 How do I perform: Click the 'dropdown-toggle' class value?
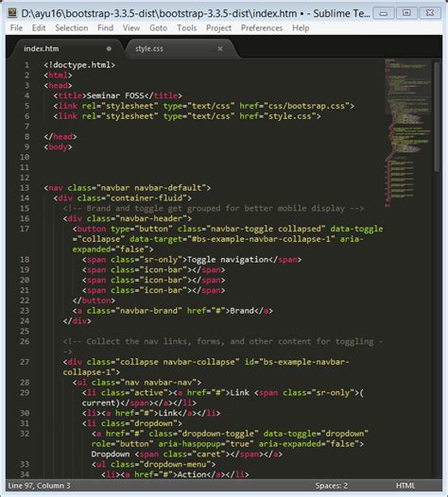218,434
